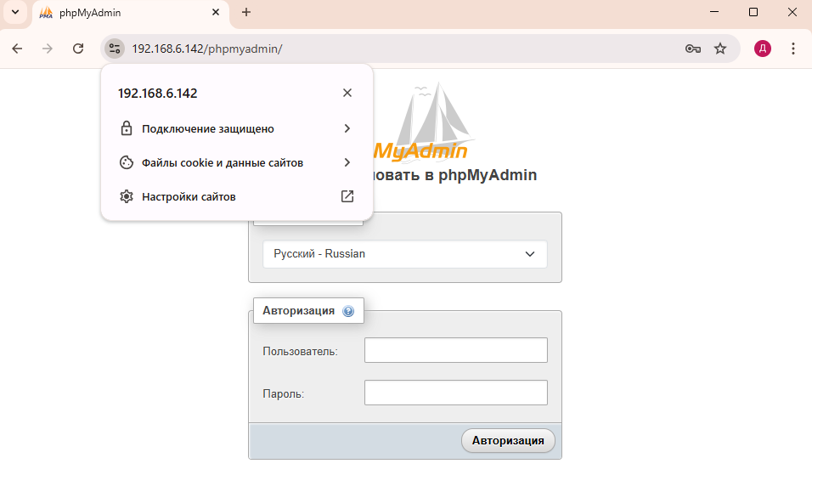Focus the Пользователь input field
The height and width of the screenshot is (497, 813).
[x=456, y=350]
